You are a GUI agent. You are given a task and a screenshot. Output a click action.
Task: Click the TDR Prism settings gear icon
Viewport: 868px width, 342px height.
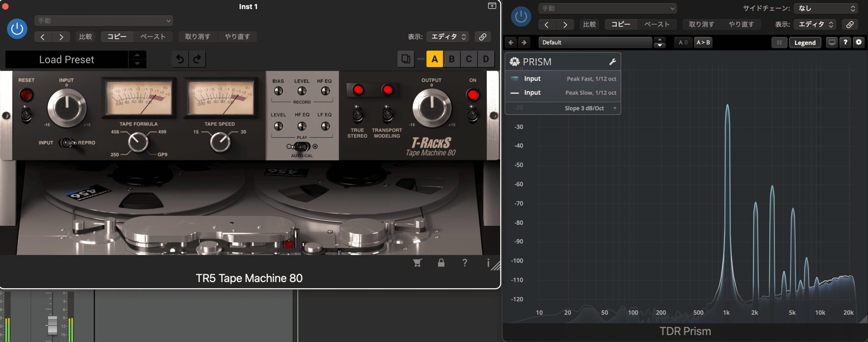[x=859, y=42]
